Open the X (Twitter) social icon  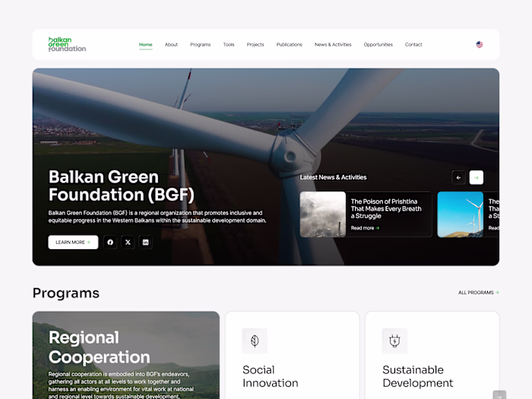(x=128, y=242)
